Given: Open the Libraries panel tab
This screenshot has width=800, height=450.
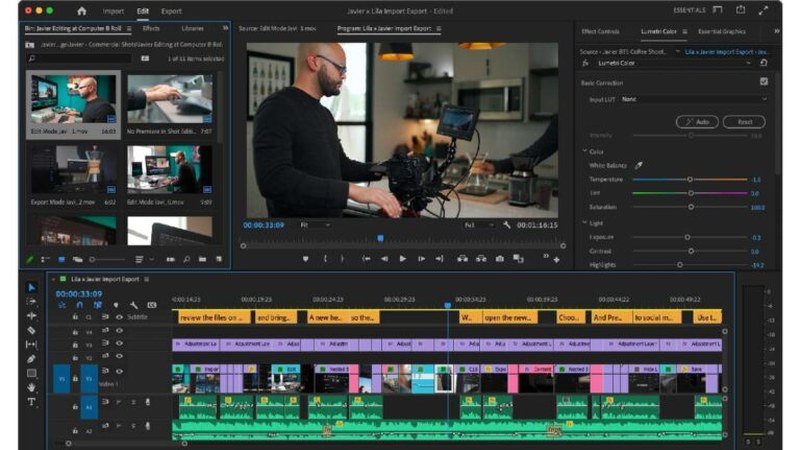Looking at the screenshot, I should [192, 29].
